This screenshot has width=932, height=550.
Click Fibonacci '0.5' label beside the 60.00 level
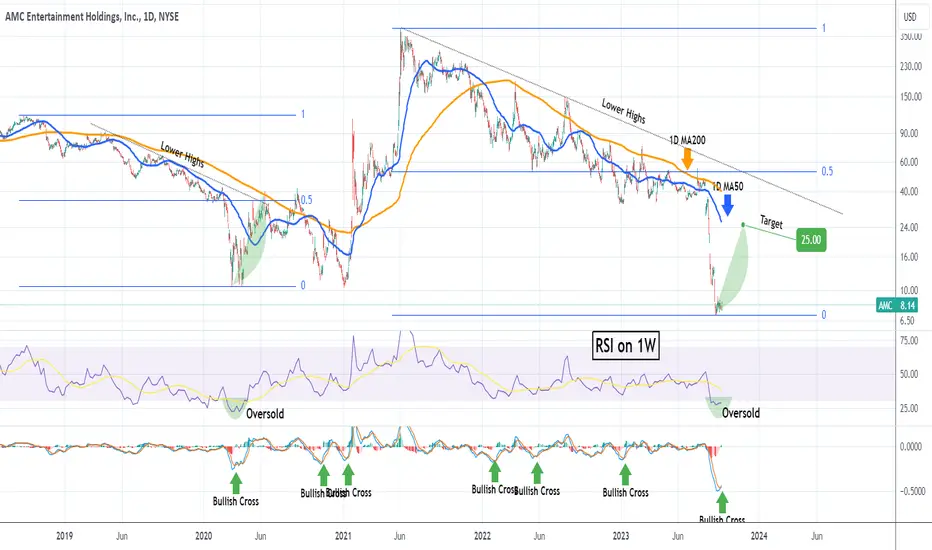click(x=827, y=171)
